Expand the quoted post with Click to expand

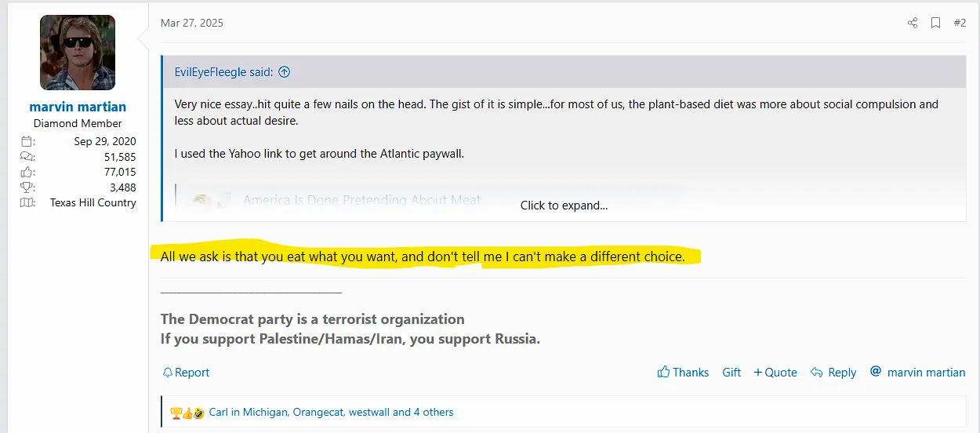pyautogui.click(x=564, y=206)
